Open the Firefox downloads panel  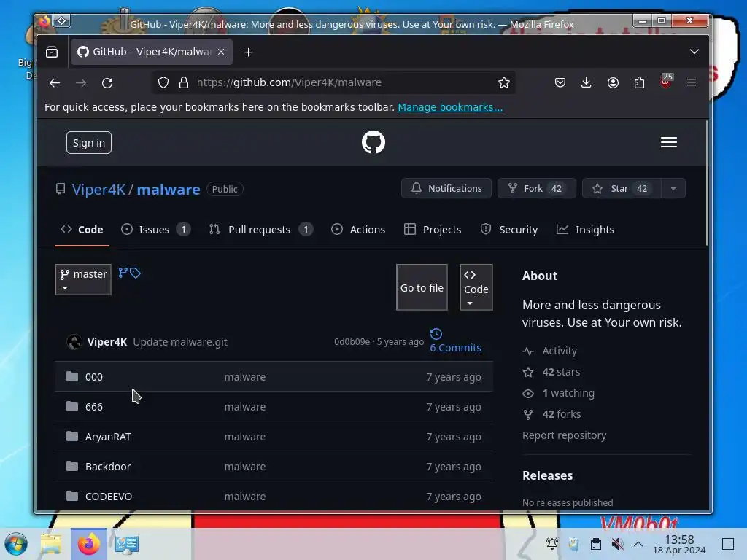click(587, 82)
